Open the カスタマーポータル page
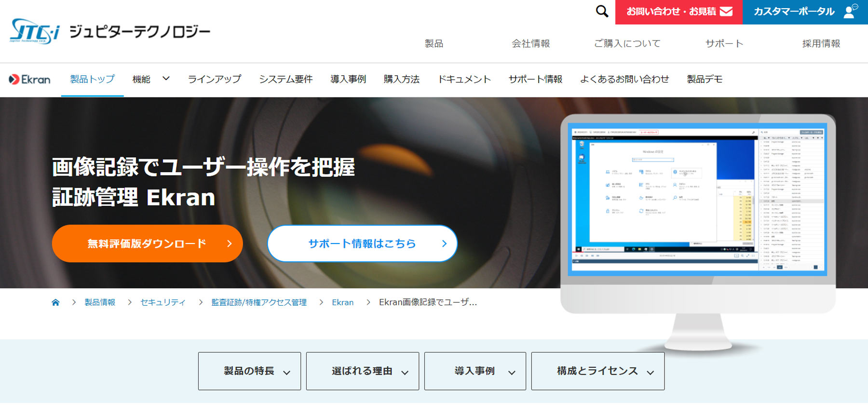 805,12
